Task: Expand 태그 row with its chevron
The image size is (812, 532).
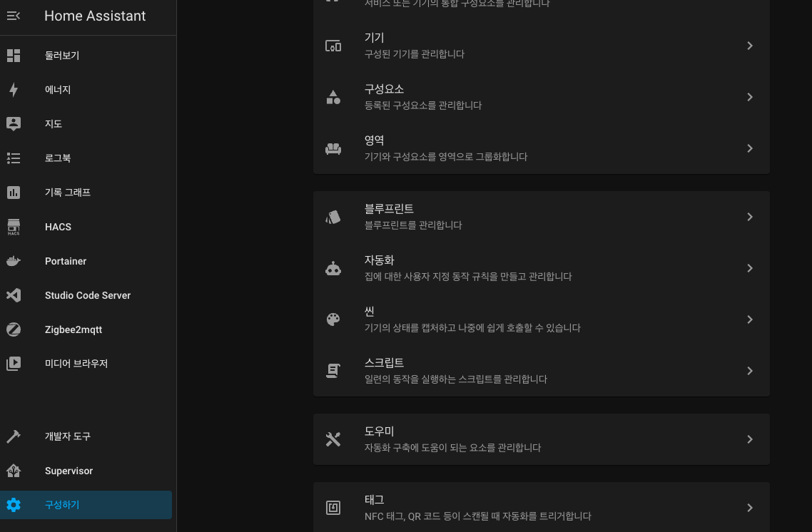Action: point(749,508)
